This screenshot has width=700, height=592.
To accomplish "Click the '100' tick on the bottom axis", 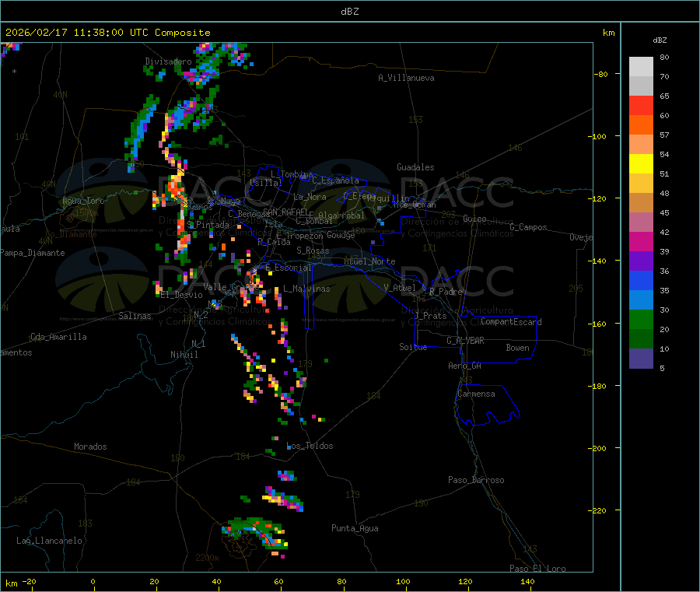I will tap(403, 581).
